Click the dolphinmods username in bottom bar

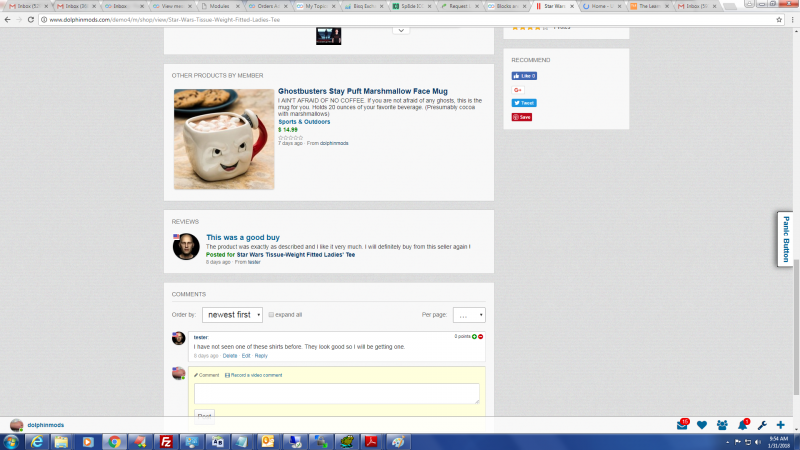(x=46, y=425)
